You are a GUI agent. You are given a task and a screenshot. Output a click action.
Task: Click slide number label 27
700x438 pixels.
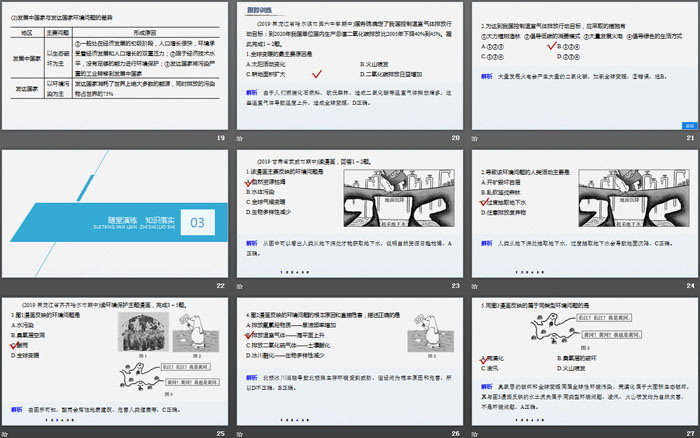point(690,434)
